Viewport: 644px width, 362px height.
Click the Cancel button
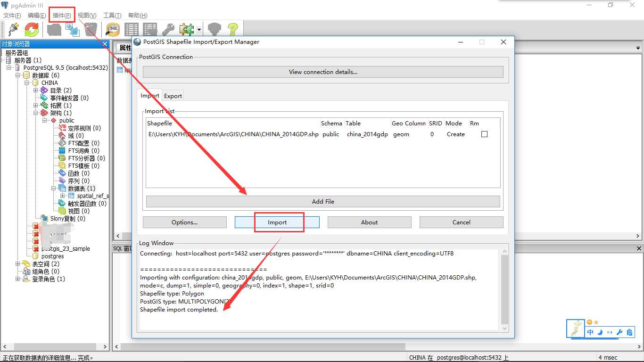461,222
